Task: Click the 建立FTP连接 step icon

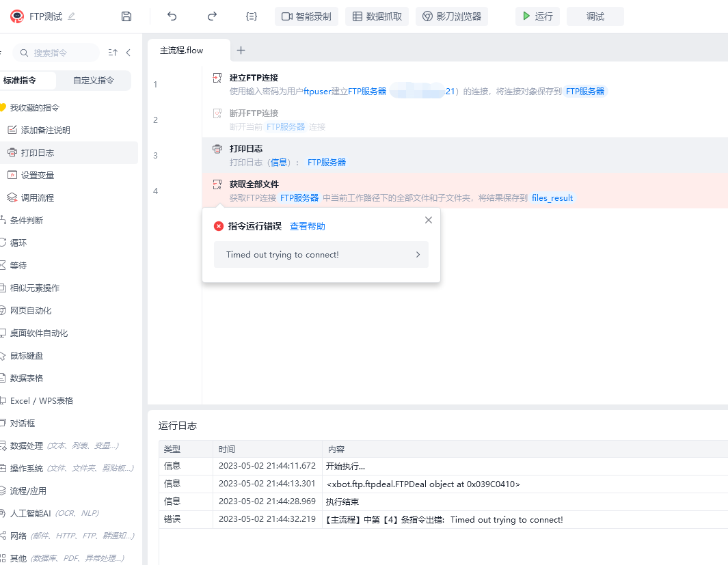Action: coord(217,78)
